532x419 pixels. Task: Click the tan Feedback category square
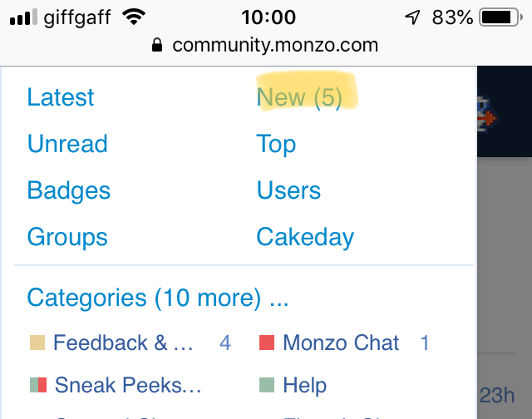[x=37, y=343]
